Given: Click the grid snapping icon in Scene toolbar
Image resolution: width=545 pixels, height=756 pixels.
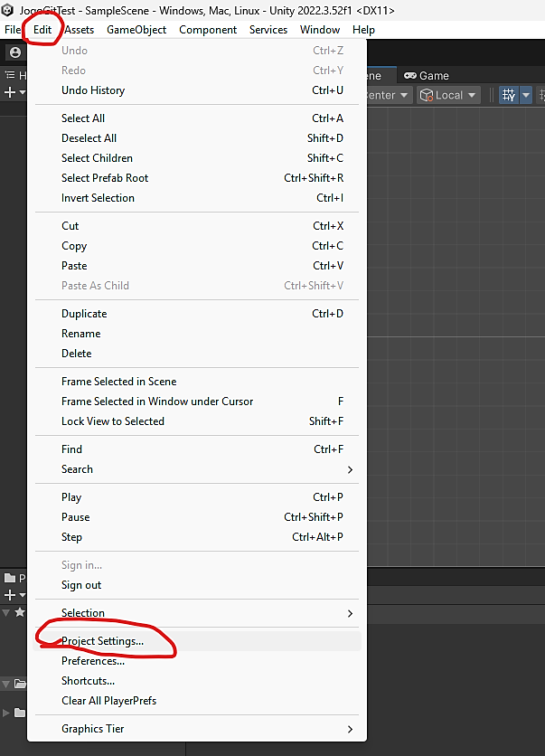Looking at the screenshot, I should pyautogui.click(x=508, y=95).
